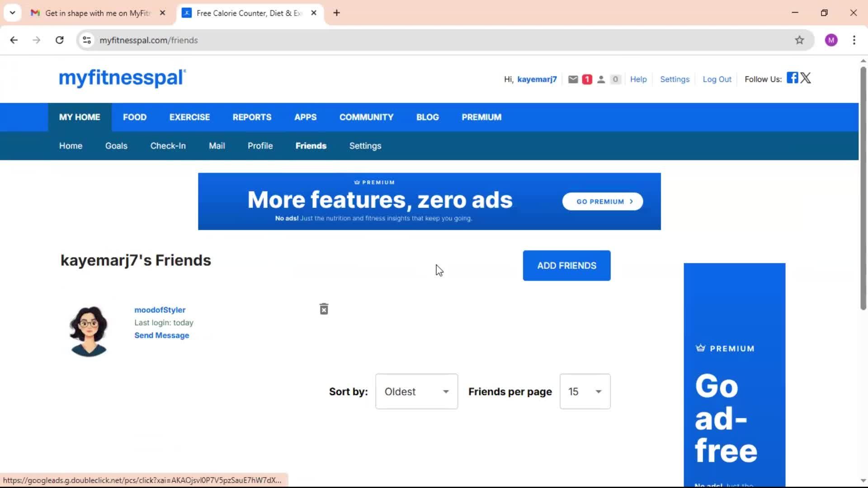Go to the Check-In submenu
The width and height of the screenshot is (868, 488).
coord(168,146)
